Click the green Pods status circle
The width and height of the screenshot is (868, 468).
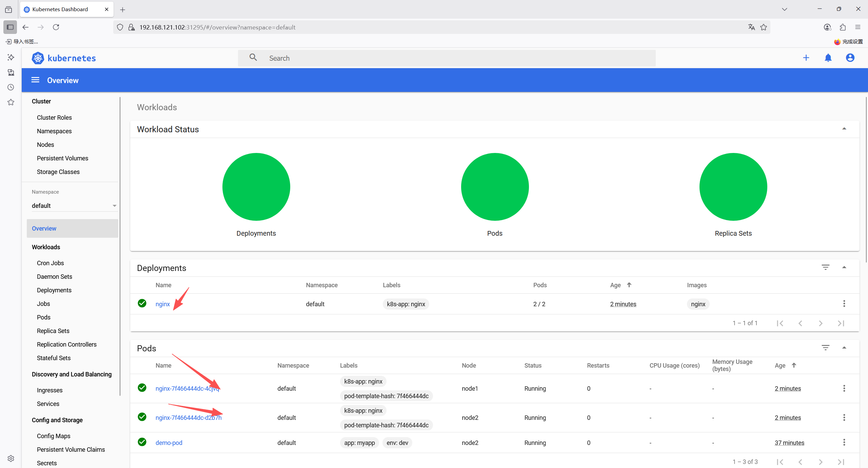pos(495,187)
